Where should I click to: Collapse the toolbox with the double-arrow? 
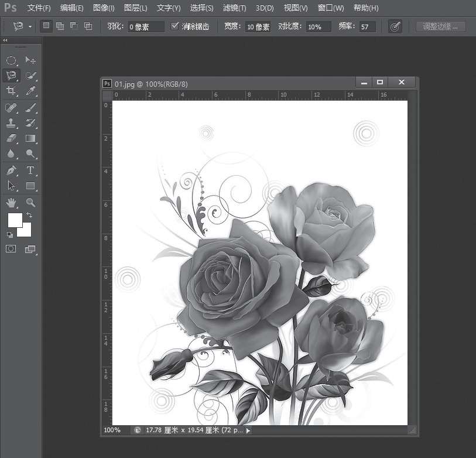(x=5, y=40)
